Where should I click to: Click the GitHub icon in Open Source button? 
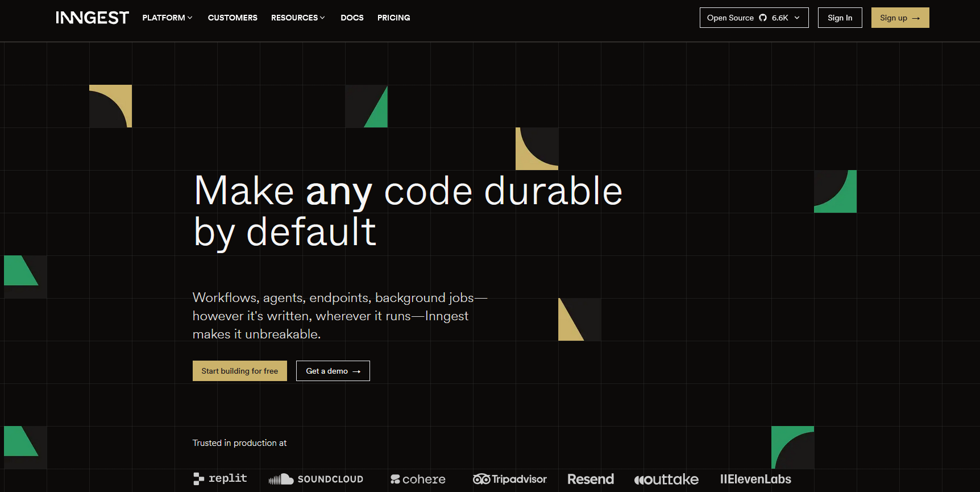click(763, 18)
